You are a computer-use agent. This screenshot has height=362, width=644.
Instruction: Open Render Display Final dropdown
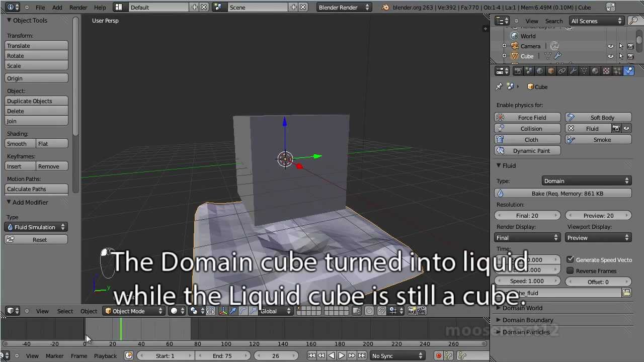[x=528, y=238]
